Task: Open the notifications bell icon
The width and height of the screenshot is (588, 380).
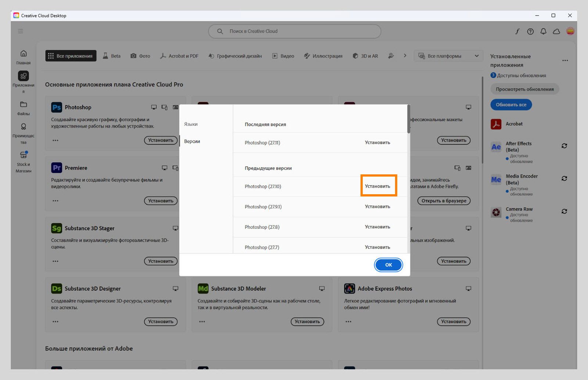Action: (x=543, y=31)
